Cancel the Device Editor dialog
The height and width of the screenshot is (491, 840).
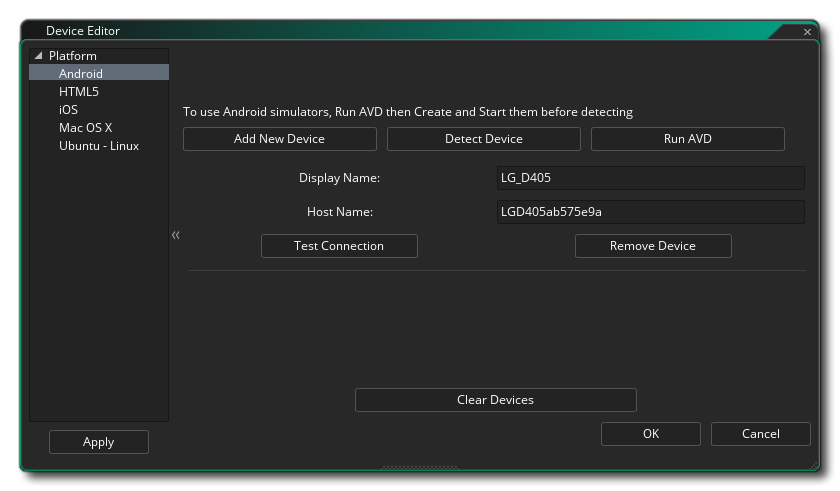(760, 434)
